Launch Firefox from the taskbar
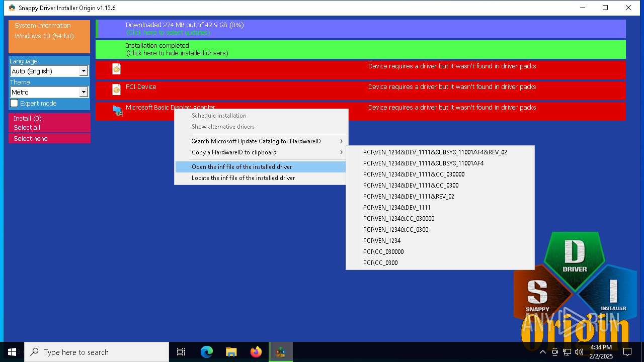The height and width of the screenshot is (362, 644). point(256,352)
